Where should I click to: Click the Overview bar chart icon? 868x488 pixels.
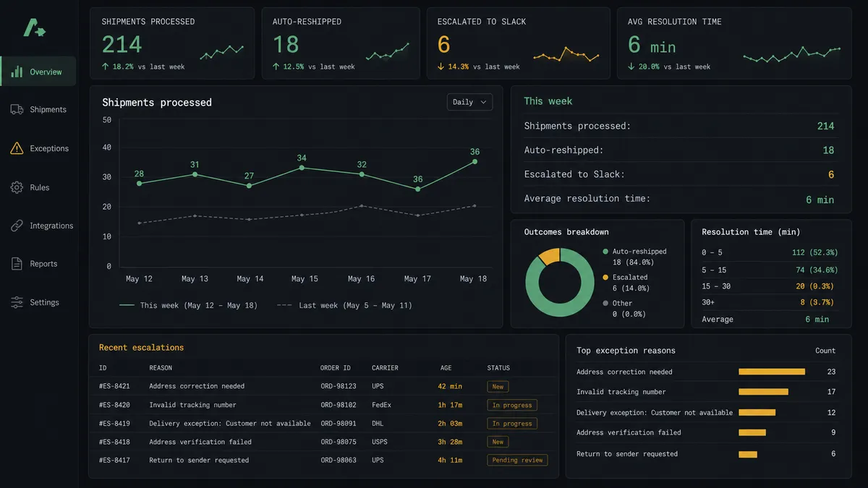(x=17, y=72)
